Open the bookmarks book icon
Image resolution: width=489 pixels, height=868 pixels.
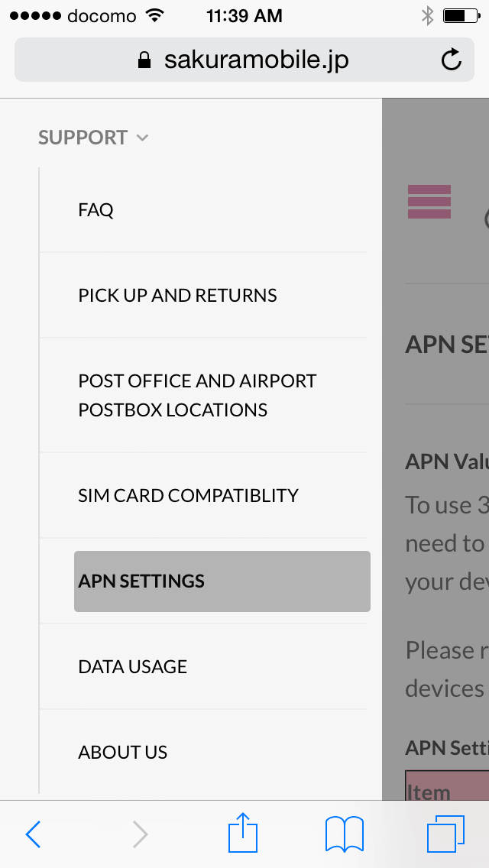(x=345, y=834)
